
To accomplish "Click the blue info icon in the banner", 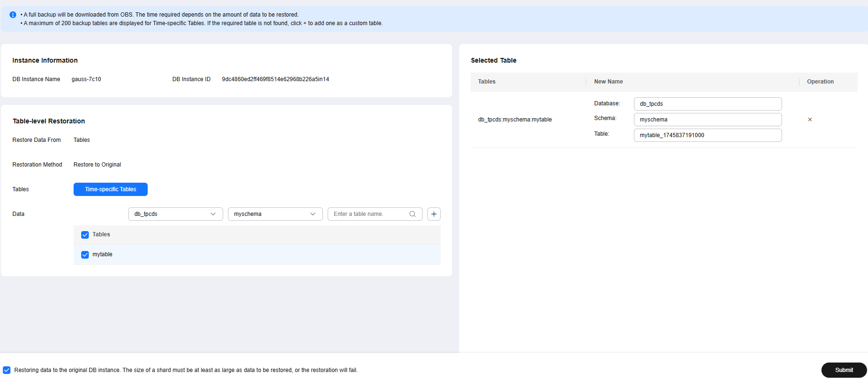I will 13,15.
